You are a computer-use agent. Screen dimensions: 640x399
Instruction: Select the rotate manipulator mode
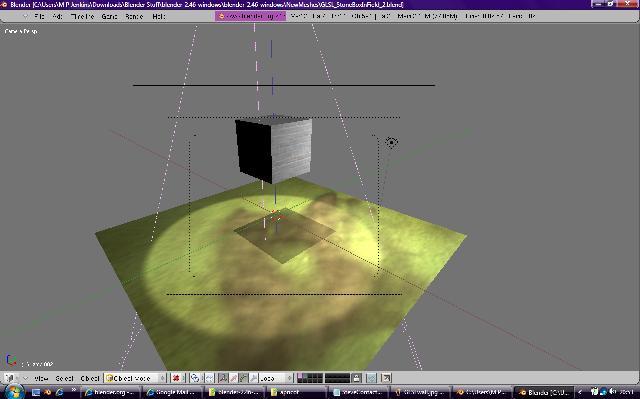pyautogui.click(x=243, y=378)
